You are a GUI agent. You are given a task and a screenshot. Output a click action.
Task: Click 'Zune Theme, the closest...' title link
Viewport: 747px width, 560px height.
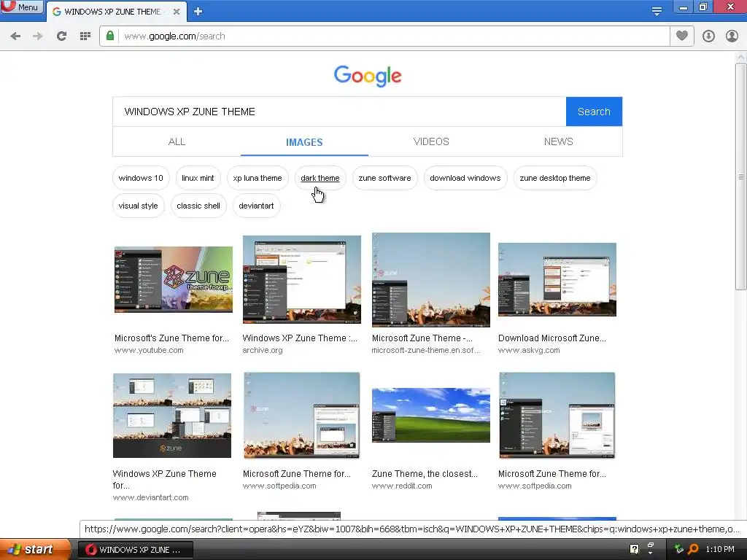[x=425, y=474]
